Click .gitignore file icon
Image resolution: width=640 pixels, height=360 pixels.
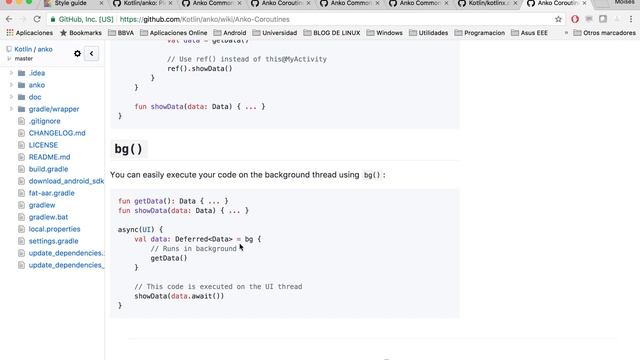coord(22,121)
